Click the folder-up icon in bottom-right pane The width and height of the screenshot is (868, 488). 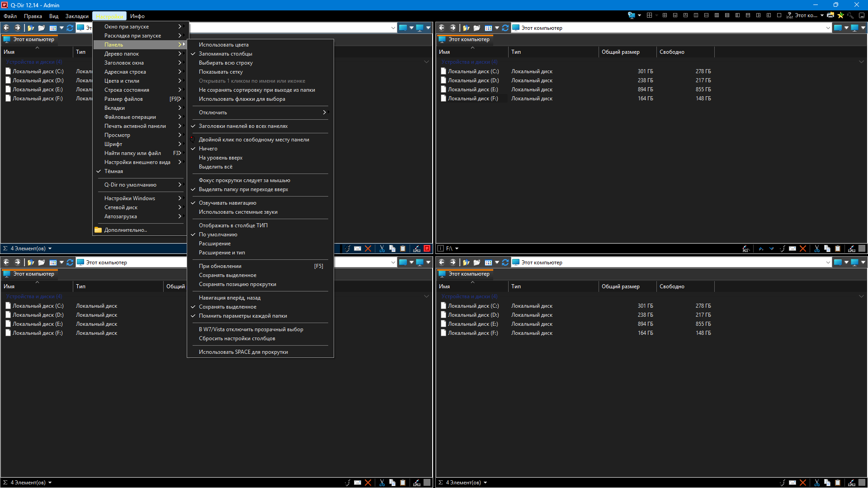(x=466, y=262)
